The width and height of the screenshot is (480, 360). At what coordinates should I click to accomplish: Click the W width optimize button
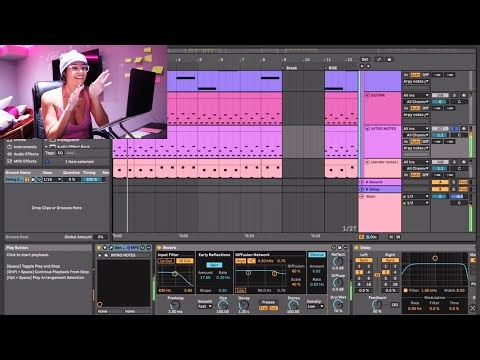coord(398,237)
